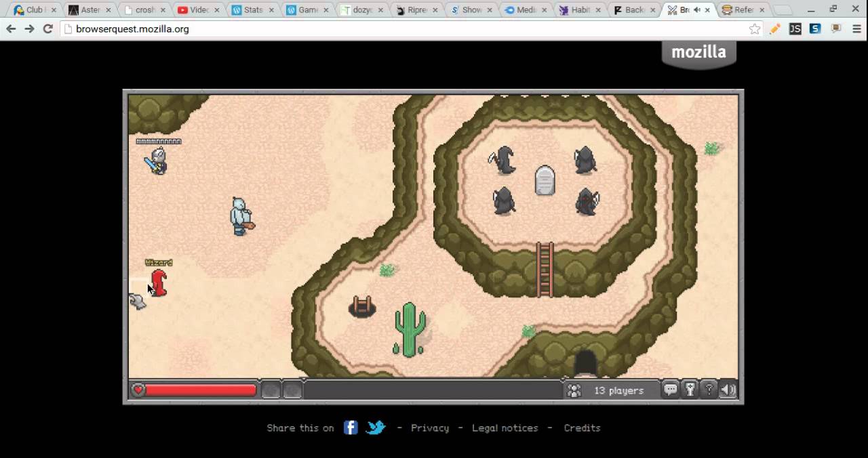The height and width of the screenshot is (458, 868).
Task: Click the JS extension icon
Action: (795, 29)
